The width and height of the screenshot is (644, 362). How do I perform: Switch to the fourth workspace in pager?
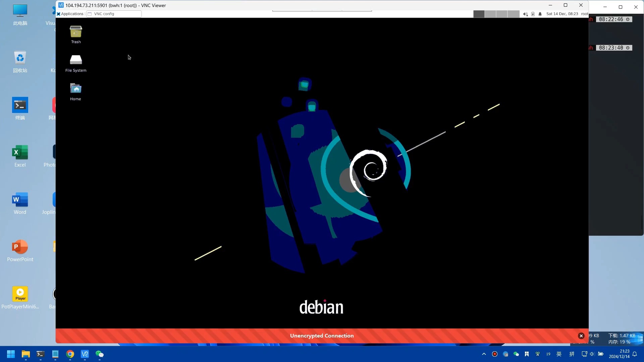point(513,14)
